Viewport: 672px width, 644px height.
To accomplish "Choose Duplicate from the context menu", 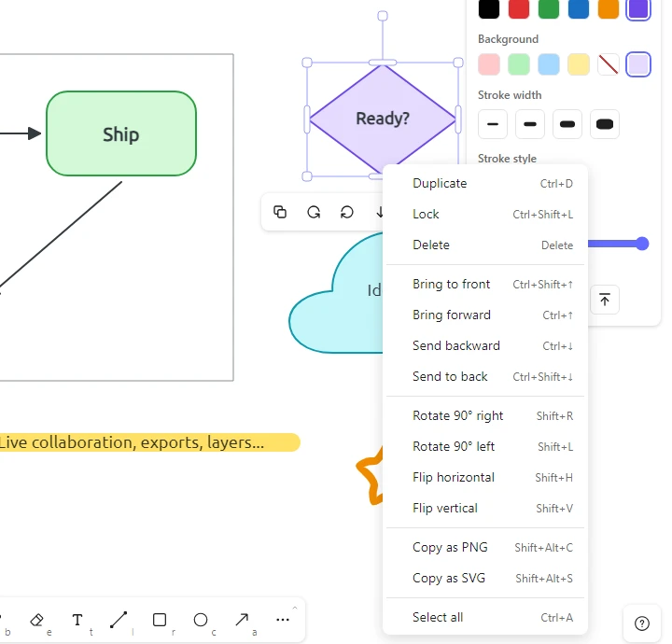I will tap(485, 183).
